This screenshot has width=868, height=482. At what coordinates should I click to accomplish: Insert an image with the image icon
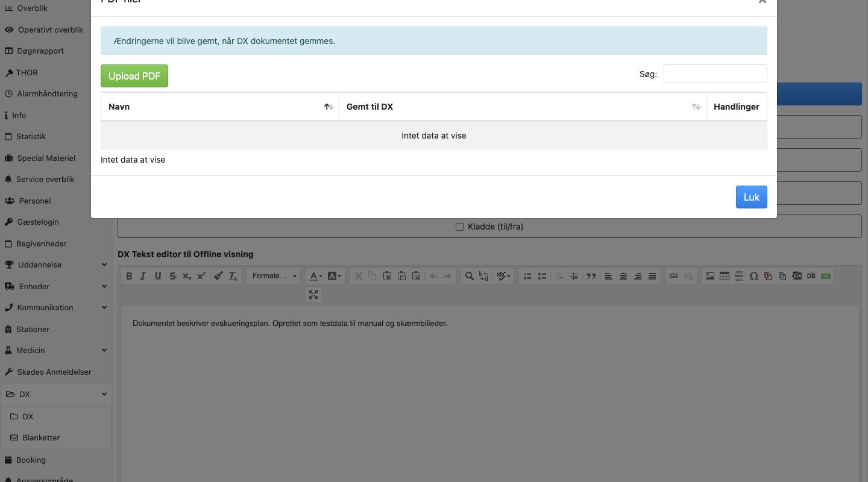710,276
